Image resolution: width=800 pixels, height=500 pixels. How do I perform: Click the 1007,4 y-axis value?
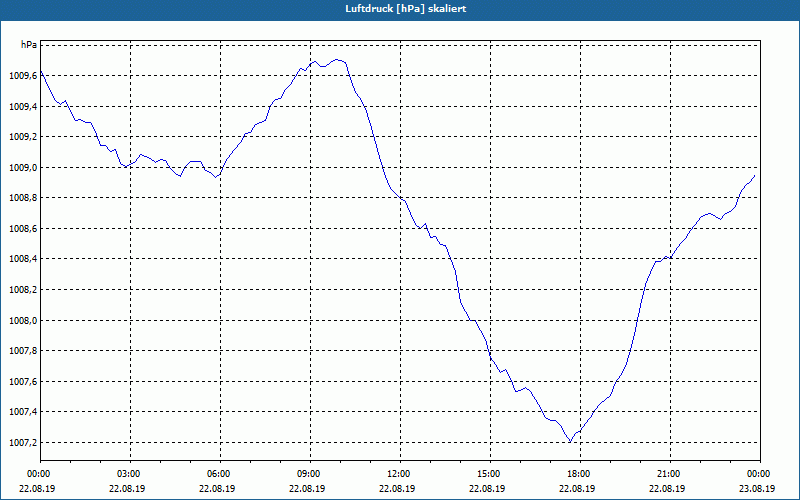point(23,412)
